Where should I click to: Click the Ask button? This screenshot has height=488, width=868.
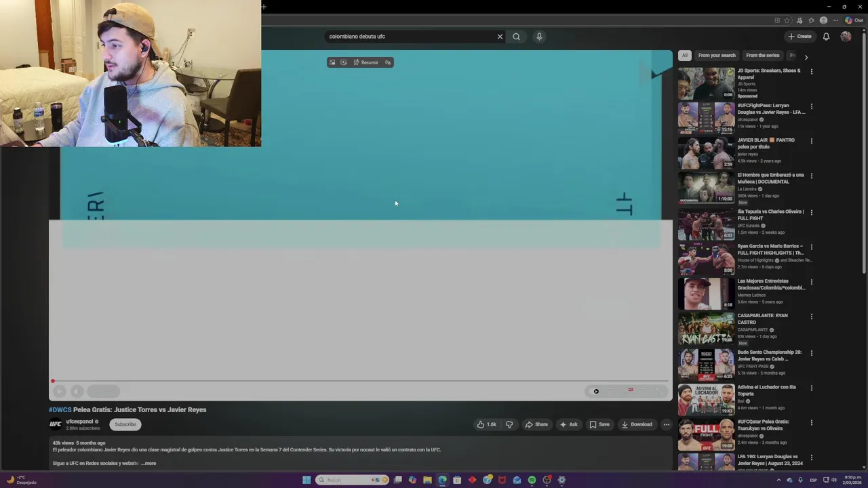pos(569,424)
